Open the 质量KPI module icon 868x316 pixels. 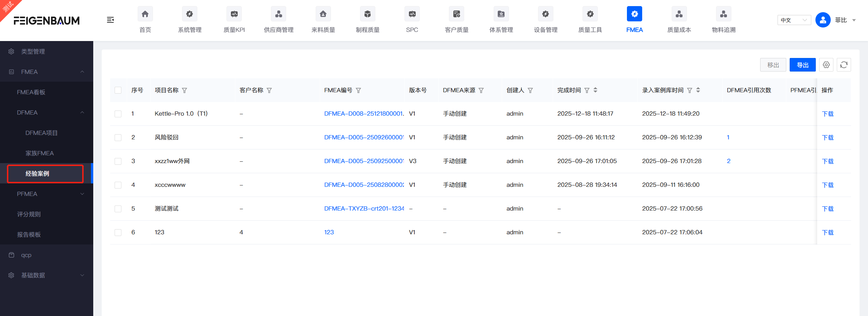tap(234, 14)
